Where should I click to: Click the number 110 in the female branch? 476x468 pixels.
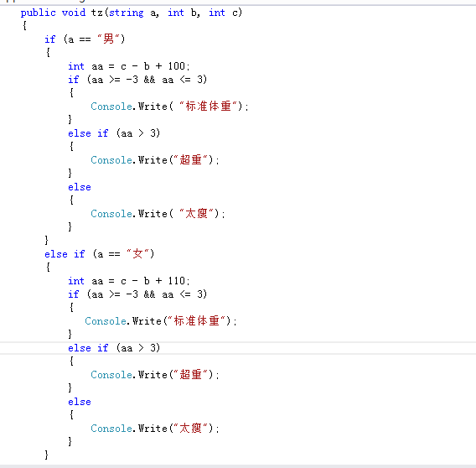point(177,280)
